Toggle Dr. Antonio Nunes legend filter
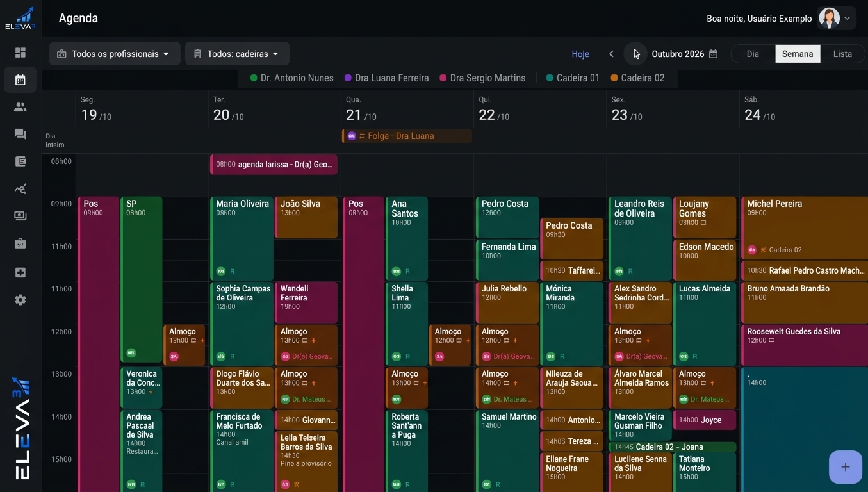 292,78
